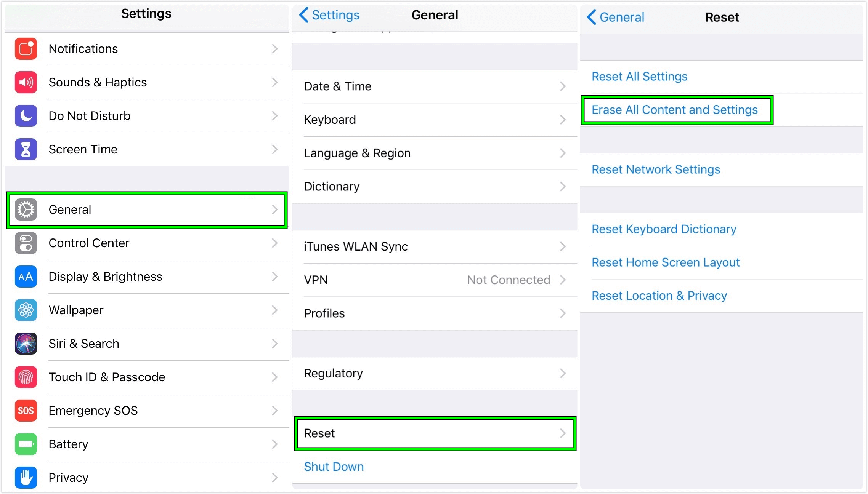This screenshot has height=494, width=868.
Task: Open Do Not Disturb moon icon
Action: [x=25, y=116]
